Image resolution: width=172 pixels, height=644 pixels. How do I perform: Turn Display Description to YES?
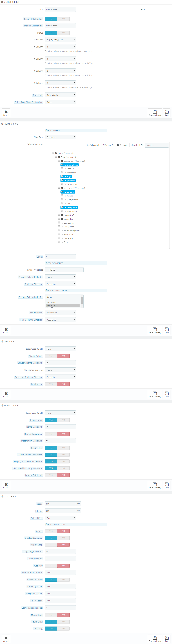[51, 434]
